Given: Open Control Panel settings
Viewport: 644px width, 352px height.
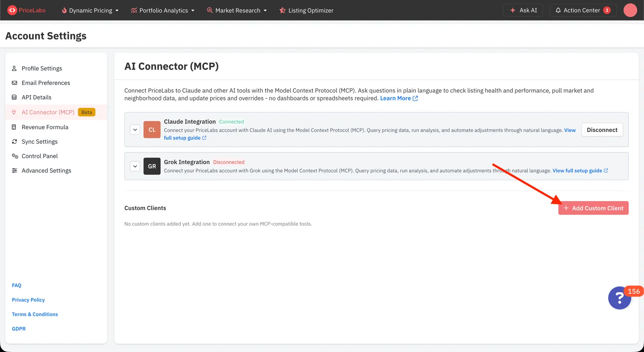Looking at the screenshot, I should pyautogui.click(x=40, y=156).
